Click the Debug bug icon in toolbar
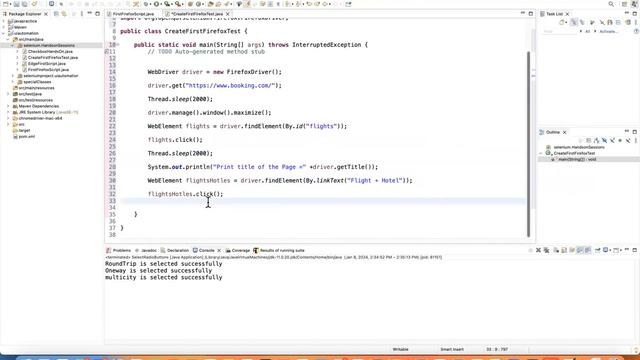This screenshot has height=360, width=640. point(146,4)
